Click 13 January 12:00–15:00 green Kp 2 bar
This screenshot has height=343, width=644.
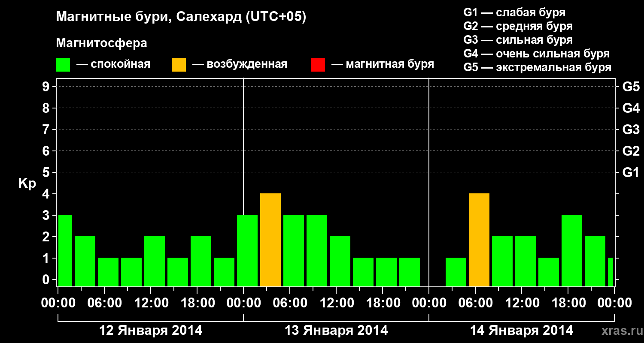coord(340,262)
